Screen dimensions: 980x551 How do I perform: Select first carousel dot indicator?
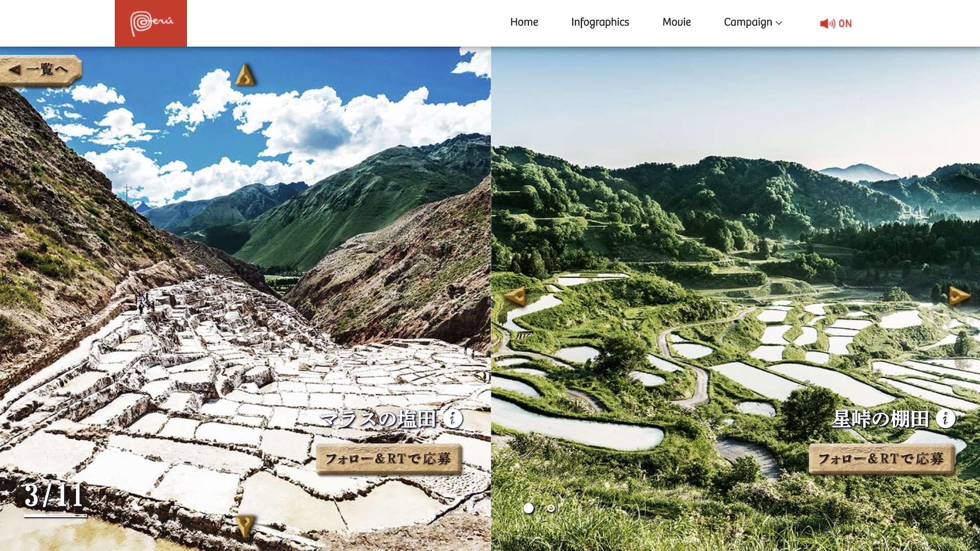pos(529,508)
